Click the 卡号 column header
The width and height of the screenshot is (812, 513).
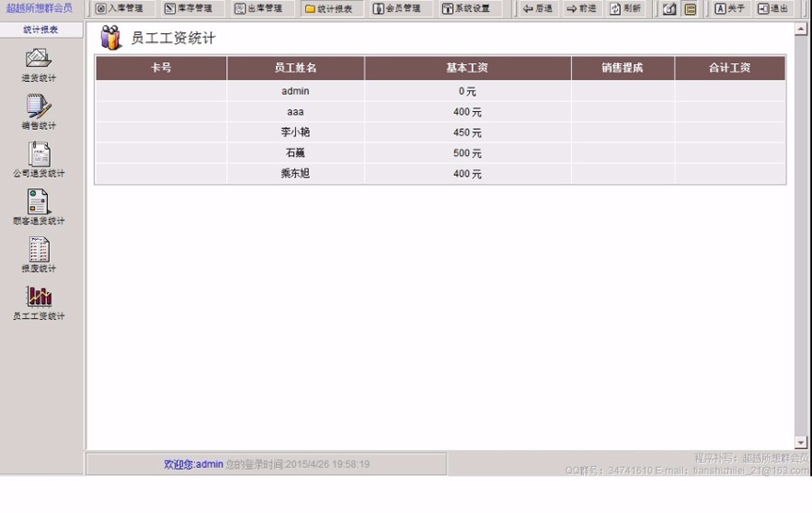161,68
